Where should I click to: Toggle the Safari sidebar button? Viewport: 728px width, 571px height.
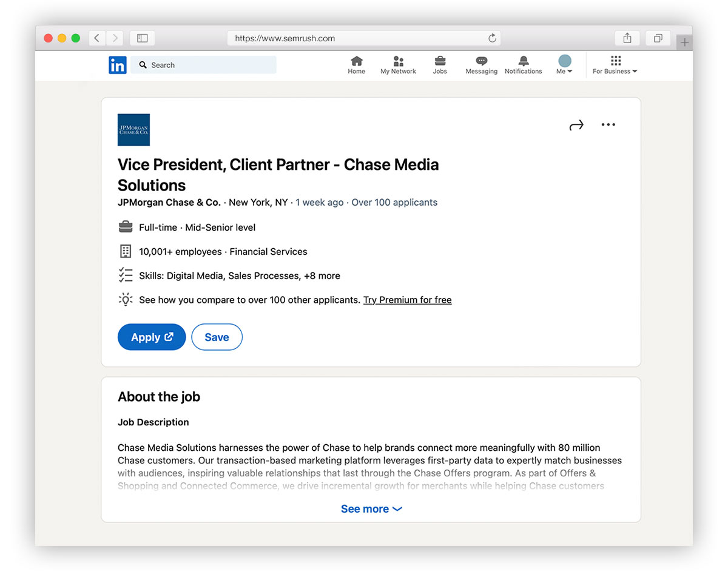tap(143, 38)
